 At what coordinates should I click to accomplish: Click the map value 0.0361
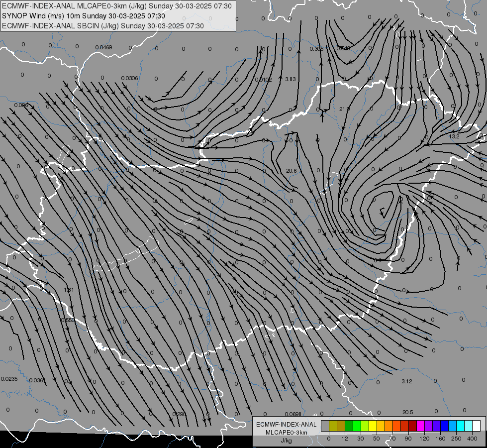pos(37,380)
